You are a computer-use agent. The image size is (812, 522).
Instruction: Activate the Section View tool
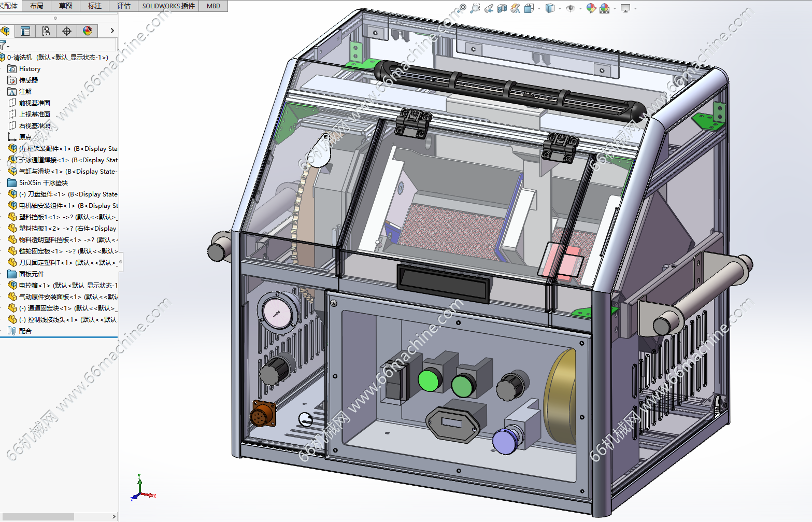(502, 8)
